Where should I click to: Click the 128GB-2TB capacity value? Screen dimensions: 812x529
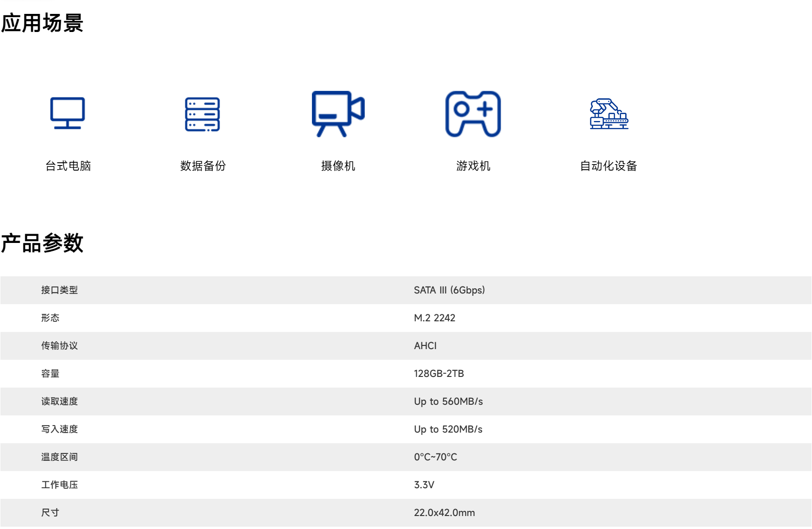[438, 374]
